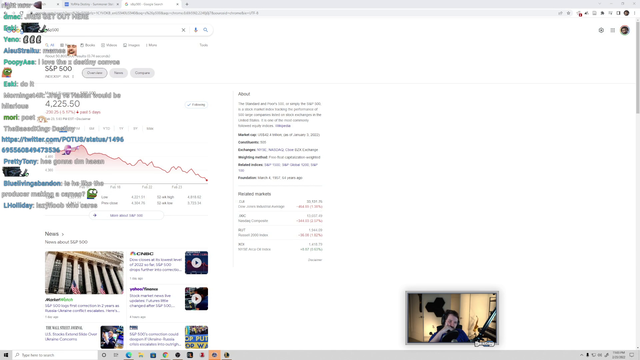Switch to the Images search tab
The height and width of the screenshot is (360, 640).
click(131, 45)
